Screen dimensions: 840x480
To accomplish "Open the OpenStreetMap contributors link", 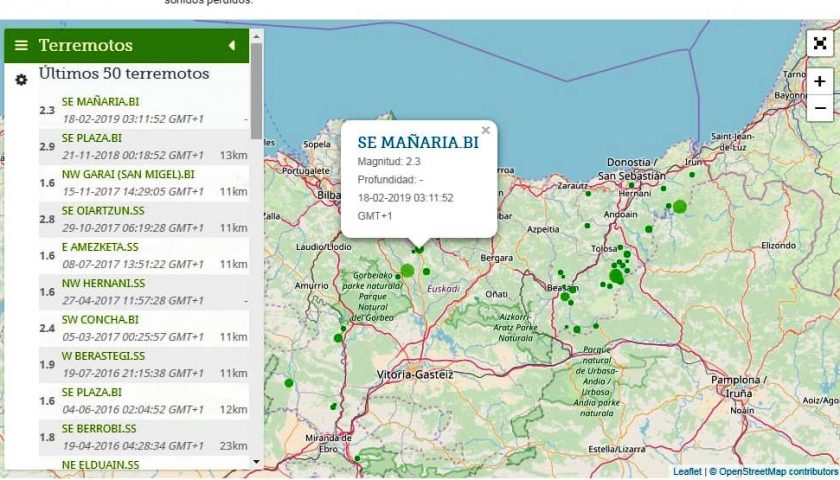I will 776,471.
